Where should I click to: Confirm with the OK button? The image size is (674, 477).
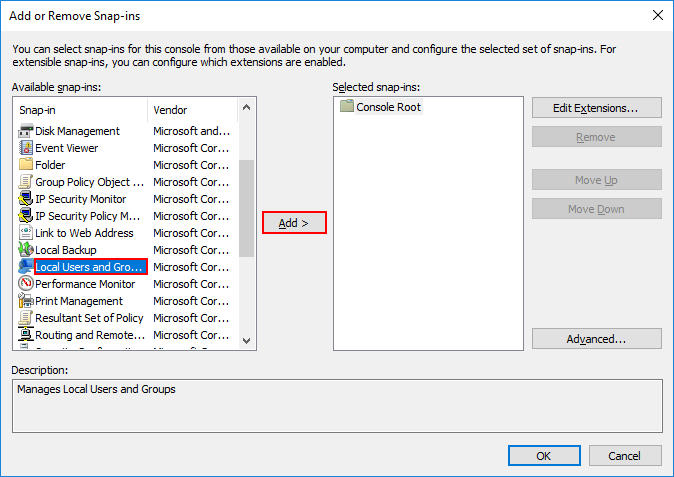click(x=543, y=456)
